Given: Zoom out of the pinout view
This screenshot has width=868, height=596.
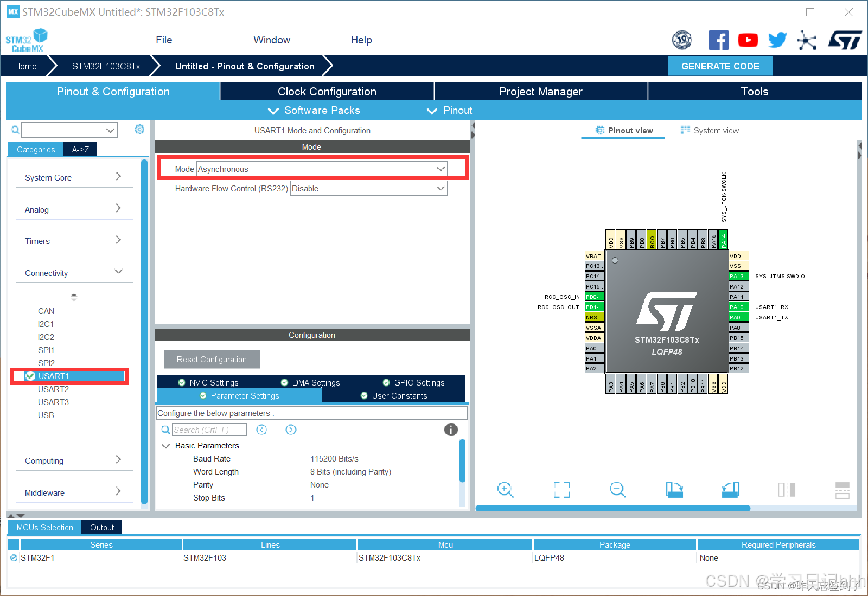Looking at the screenshot, I should pos(618,490).
